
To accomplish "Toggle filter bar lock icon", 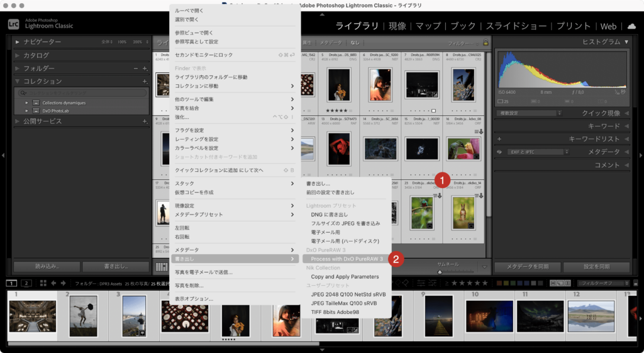I will [486, 43].
